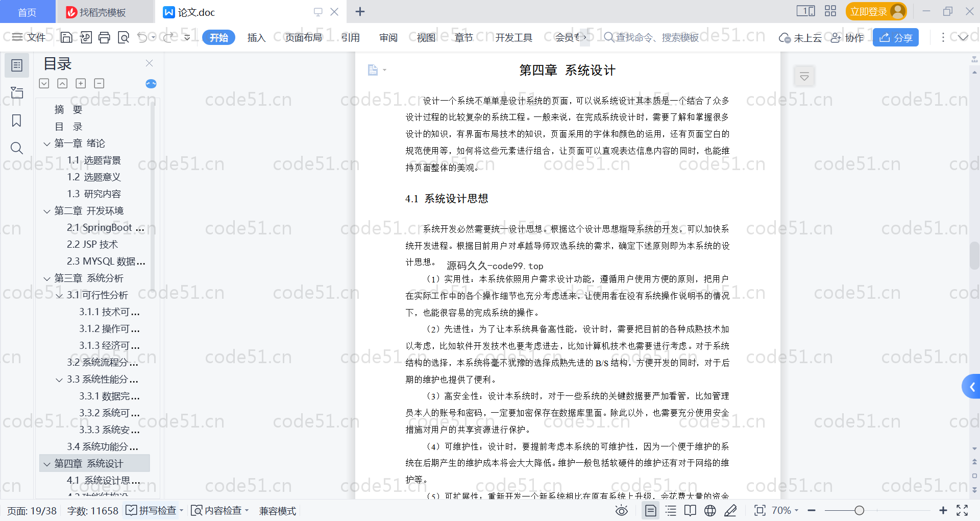Switch to the 审阅 ribbon tab
Viewport: 980px width, 521px height.
pyautogui.click(x=388, y=37)
